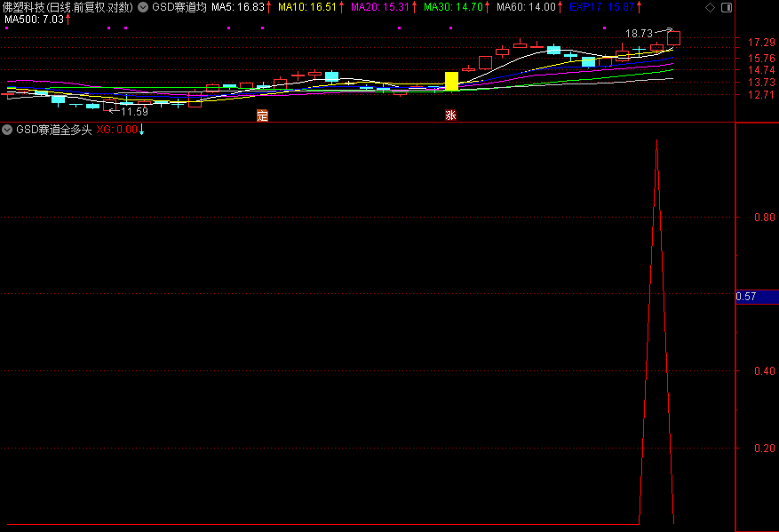Select the yellow highlighted candlestick

[x=451, y=81]
